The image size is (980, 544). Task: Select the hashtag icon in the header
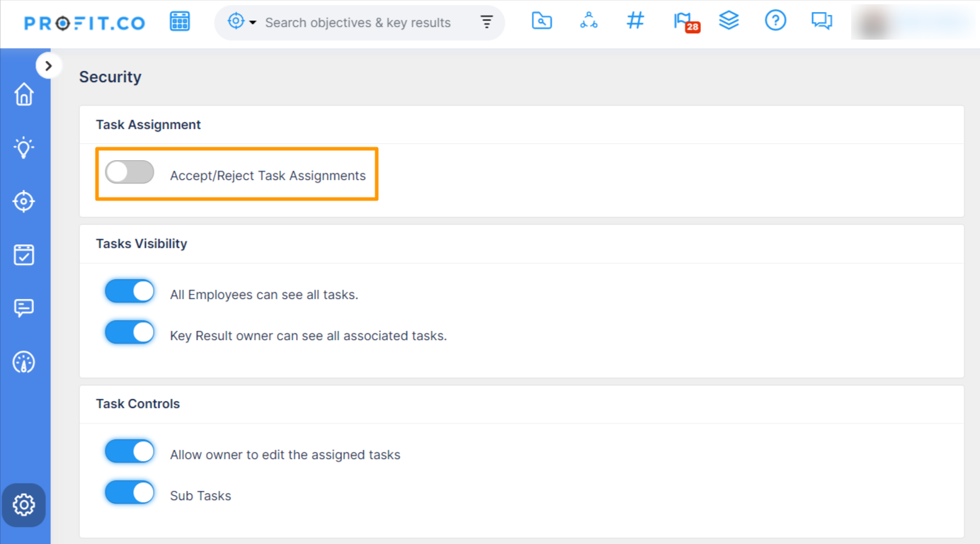pos(635,21)
